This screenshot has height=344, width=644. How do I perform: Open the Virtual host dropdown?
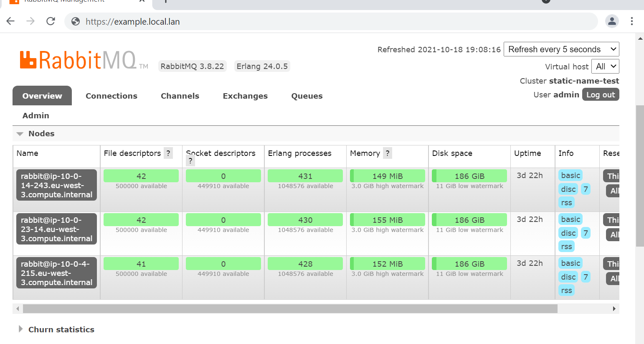[x=605, y=66]
